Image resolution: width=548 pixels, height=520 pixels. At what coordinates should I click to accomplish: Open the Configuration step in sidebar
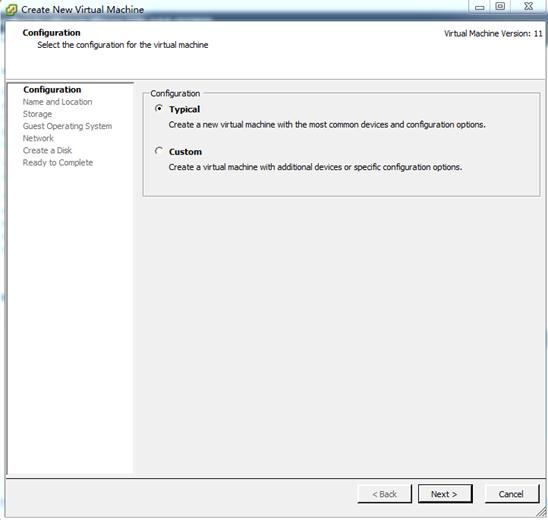point(52,89)
